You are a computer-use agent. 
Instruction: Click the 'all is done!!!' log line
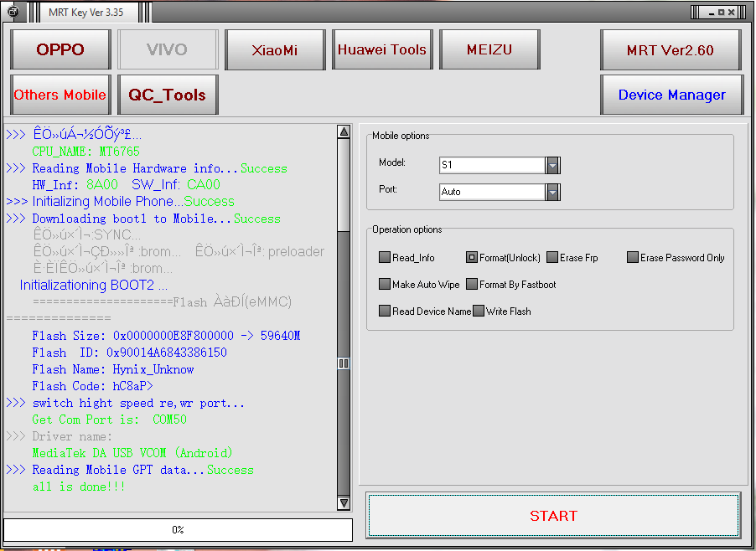pyautogui.click(x=79, y=487)
